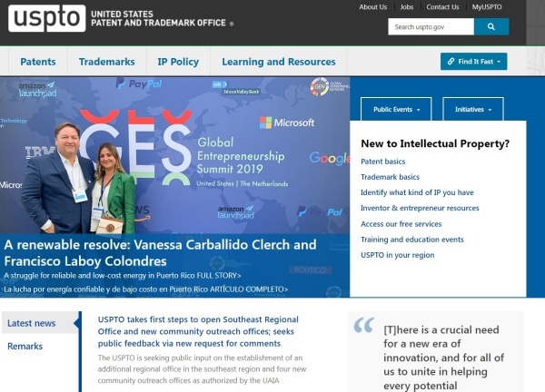This screenshot has width=545, height=392.
Task: Expand the Public Events dropdown
Action: point(396,110)
